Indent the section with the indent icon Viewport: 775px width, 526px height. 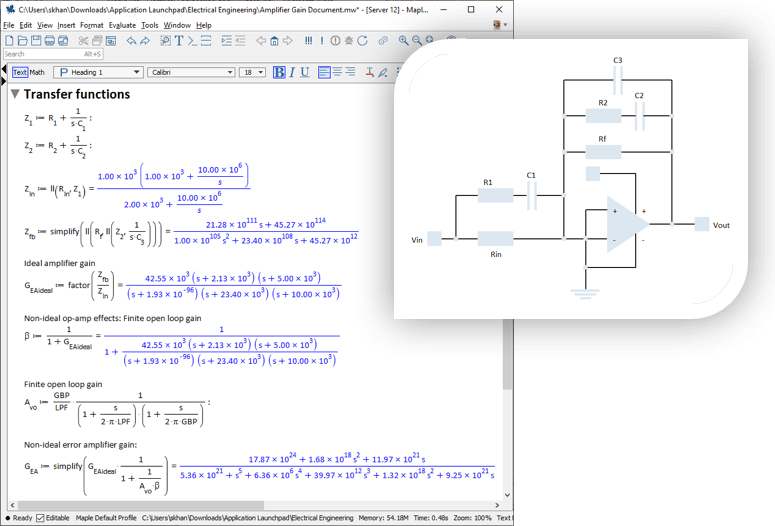point(226,41)
